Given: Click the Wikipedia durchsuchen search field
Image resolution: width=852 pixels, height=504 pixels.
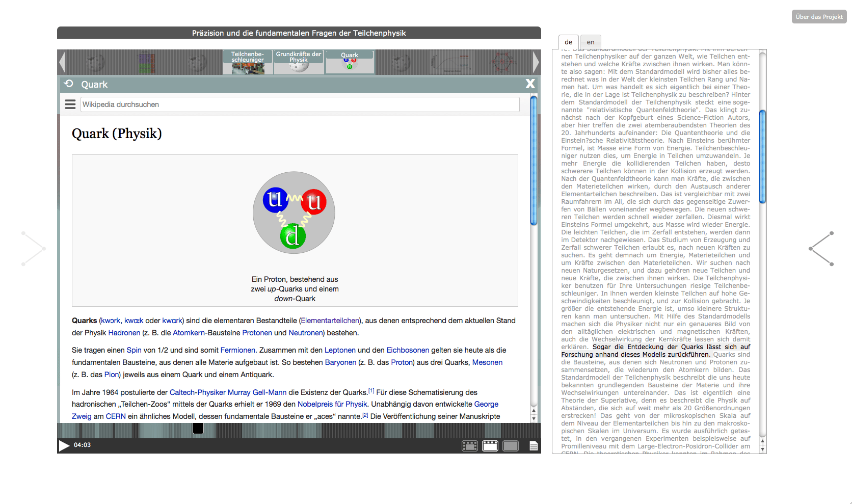Looking at the screenshot, I should click(300, 104).
